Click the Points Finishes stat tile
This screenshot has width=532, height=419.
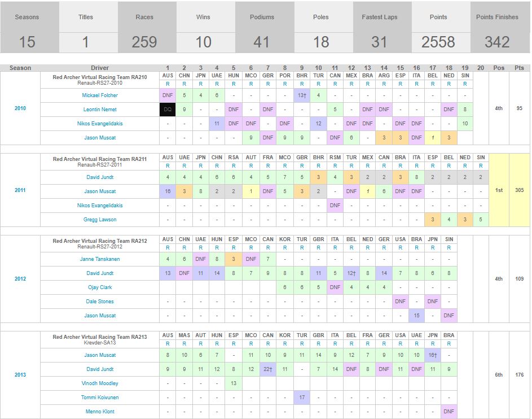click(x=497, y=28)
